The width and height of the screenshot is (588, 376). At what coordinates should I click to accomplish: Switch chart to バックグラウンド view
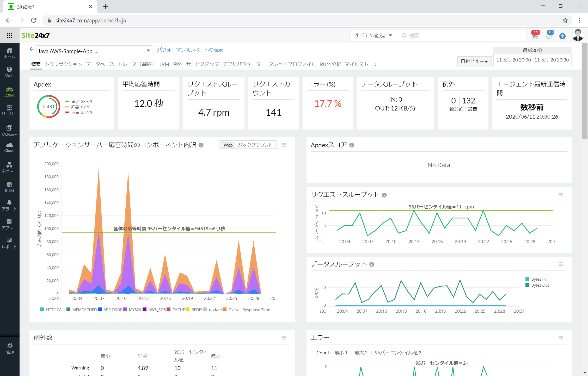(255, 145)
